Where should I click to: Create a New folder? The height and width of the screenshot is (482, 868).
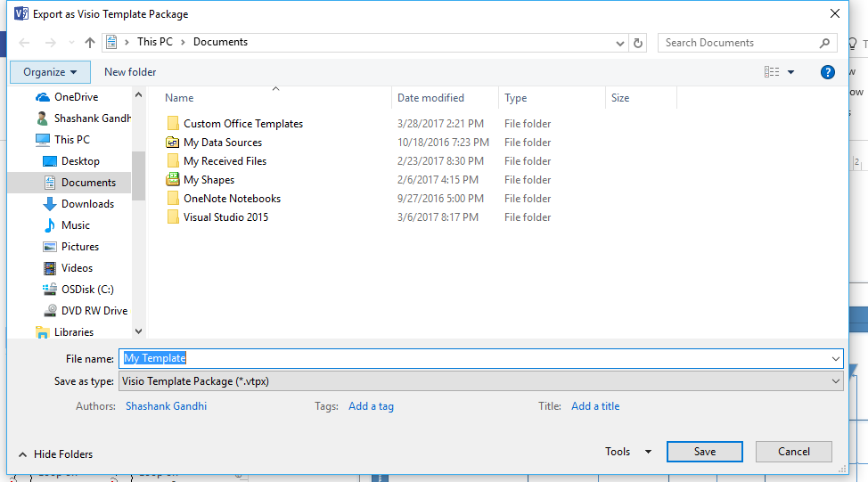point(130,72)
